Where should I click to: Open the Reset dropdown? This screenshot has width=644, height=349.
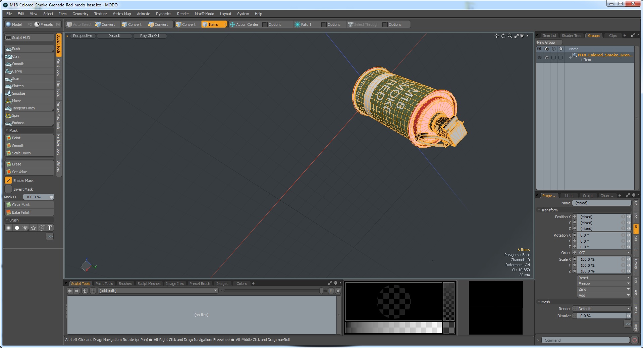(604, 278)
